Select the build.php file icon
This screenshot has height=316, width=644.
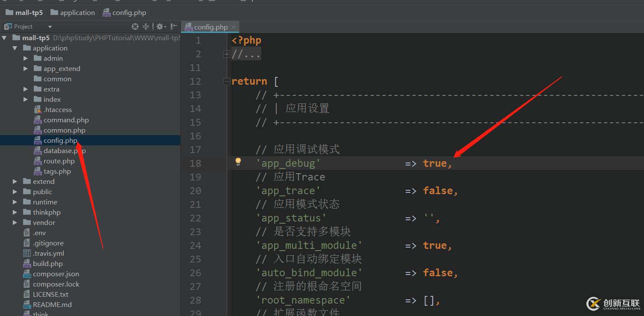click(x=27, y=264)
